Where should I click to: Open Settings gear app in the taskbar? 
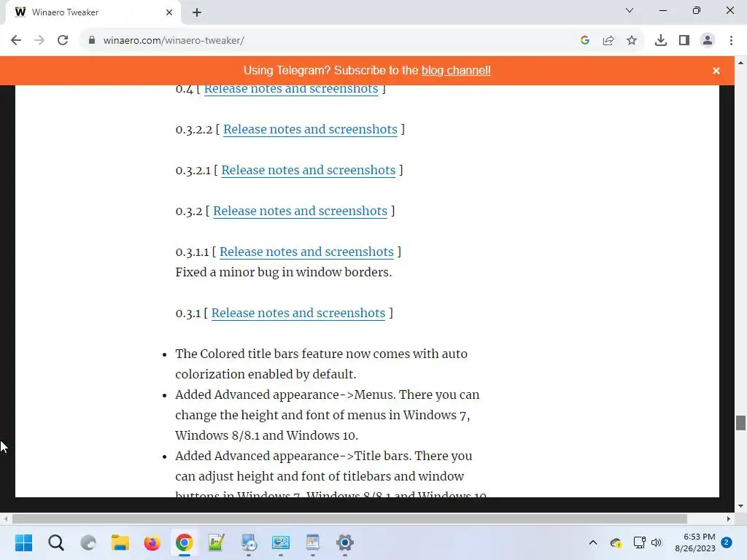click(x=345, y=542)
